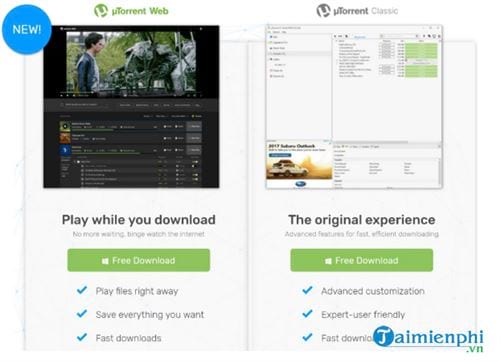Viewport: 500px width, 362px height.
Task: Open the µTorrent Classic screenshot thumbnail
Action: pyautogui.click(x=354, y=107)
